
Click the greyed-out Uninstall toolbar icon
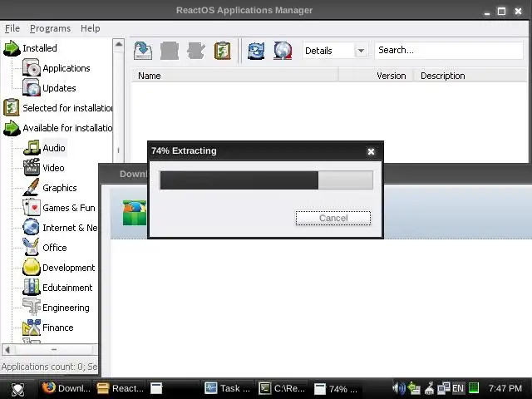tap(170, 51)
